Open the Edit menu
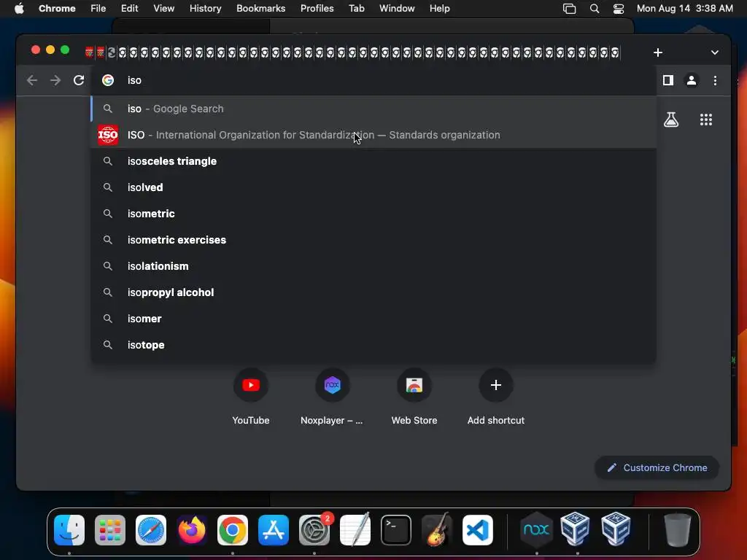The width and height of the screenshot is (747, 560). [130, 9]
